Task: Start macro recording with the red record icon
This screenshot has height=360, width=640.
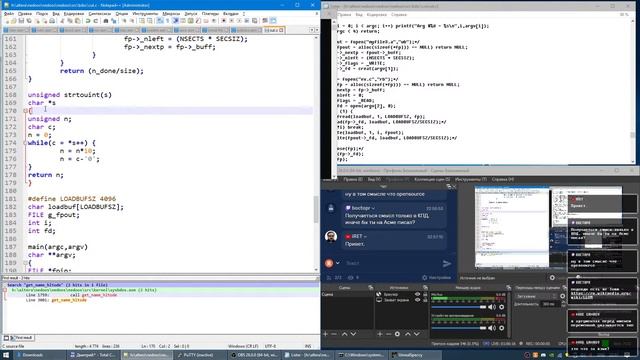Action: (x=223, y=21)
